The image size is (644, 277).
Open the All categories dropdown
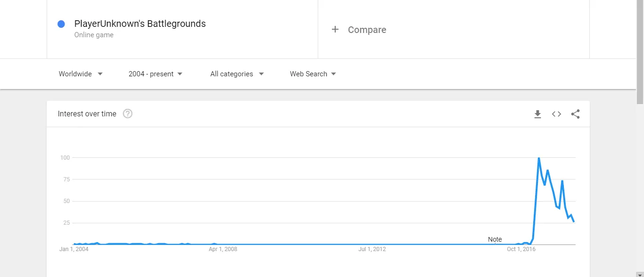pyautogui.click(x=237, y=74)
